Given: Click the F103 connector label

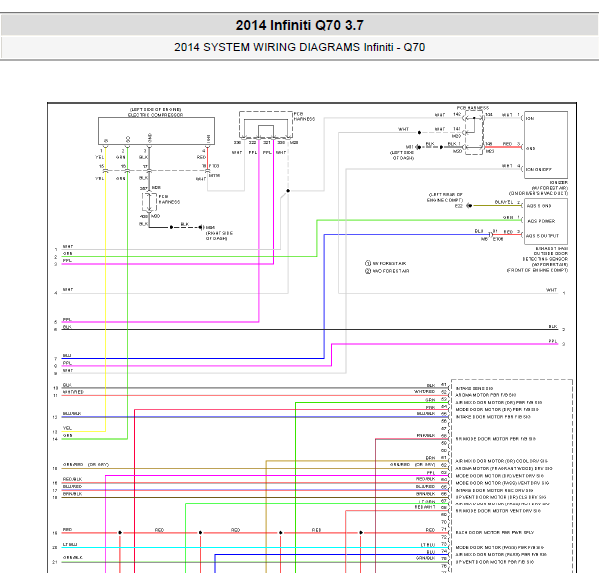Looking at the screenshot, I should tap(214, 166).
